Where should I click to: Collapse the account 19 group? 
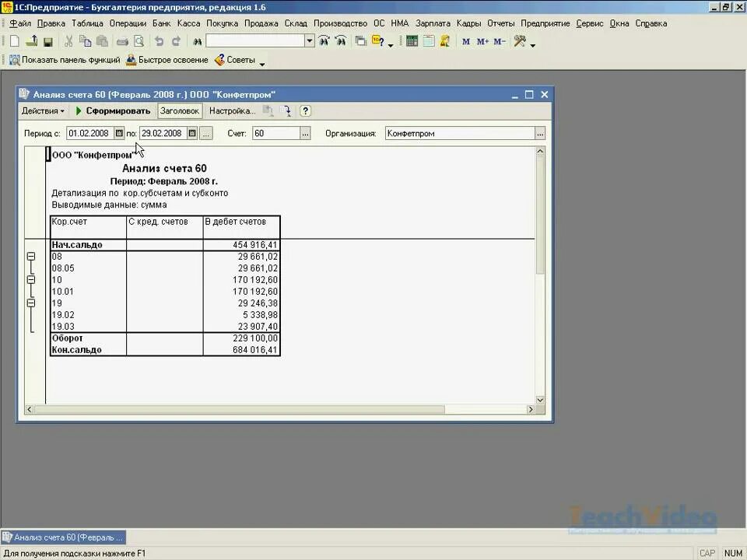pos(31,303)
